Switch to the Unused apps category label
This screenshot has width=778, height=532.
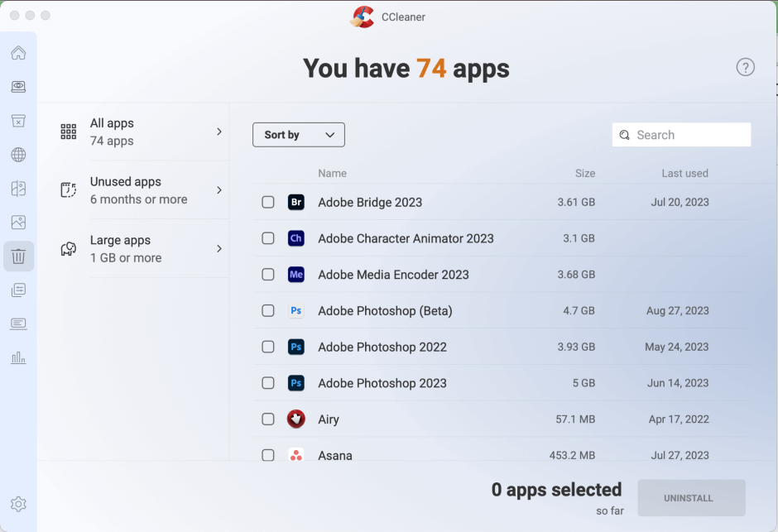click(x=126, y=181)
